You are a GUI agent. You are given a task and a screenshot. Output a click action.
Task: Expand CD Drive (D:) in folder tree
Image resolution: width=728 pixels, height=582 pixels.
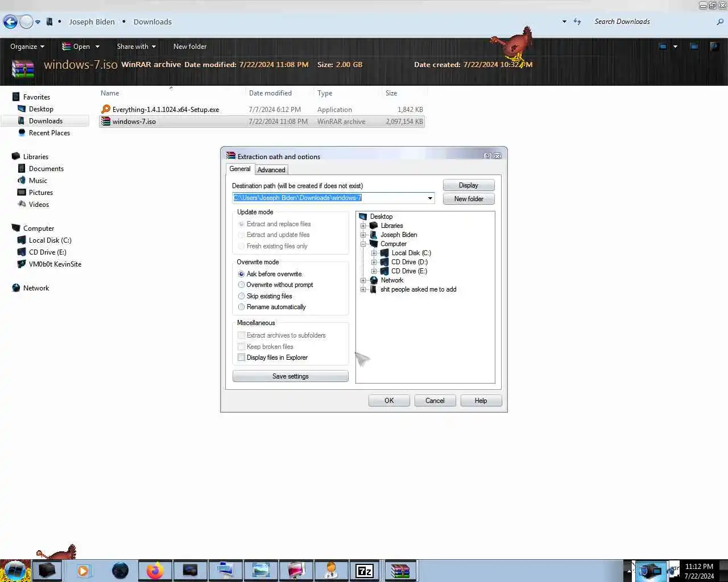click(x=374, y=262)
